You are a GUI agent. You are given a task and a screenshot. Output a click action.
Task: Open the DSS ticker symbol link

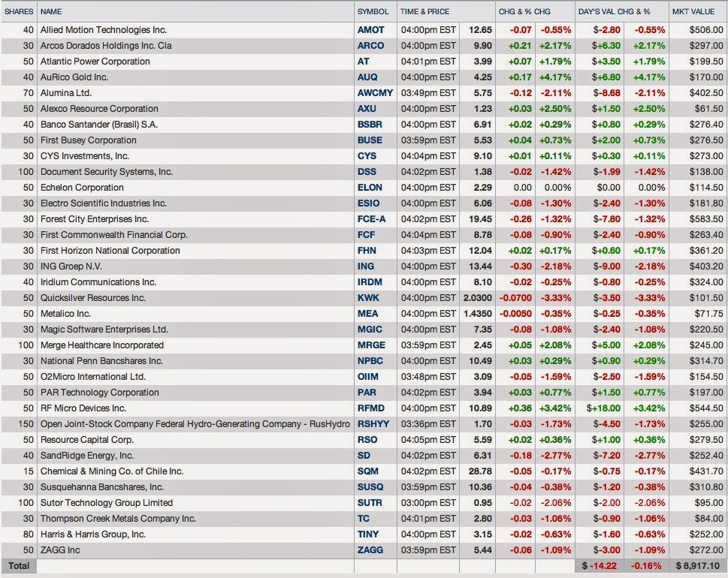(367, 172)
